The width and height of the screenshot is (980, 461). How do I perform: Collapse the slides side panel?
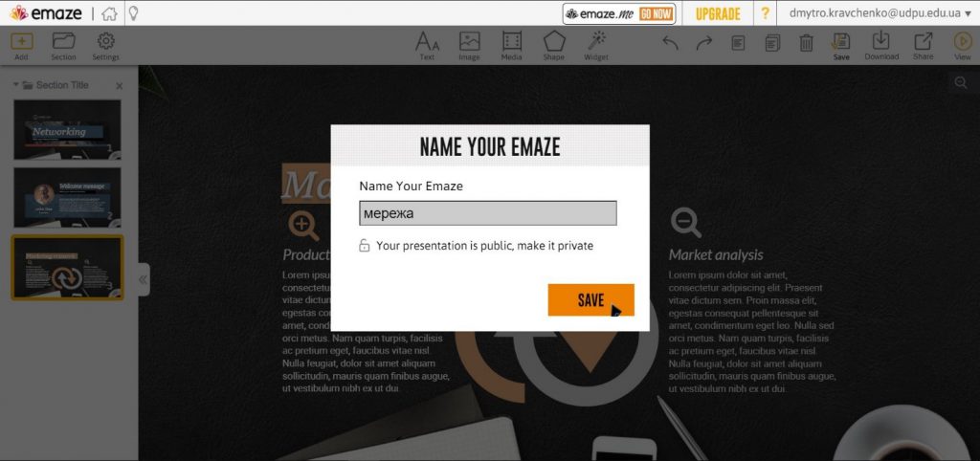click(x=144, y=279)
